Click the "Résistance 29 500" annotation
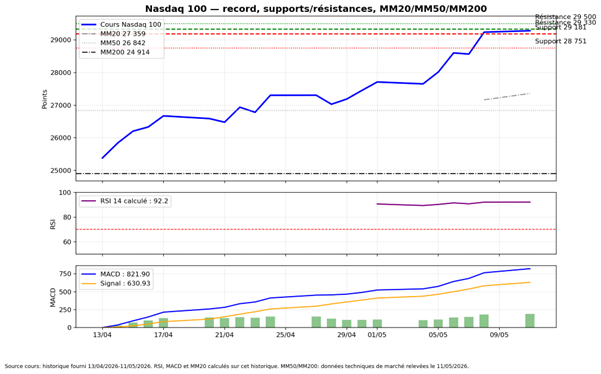 coord(565,17)
